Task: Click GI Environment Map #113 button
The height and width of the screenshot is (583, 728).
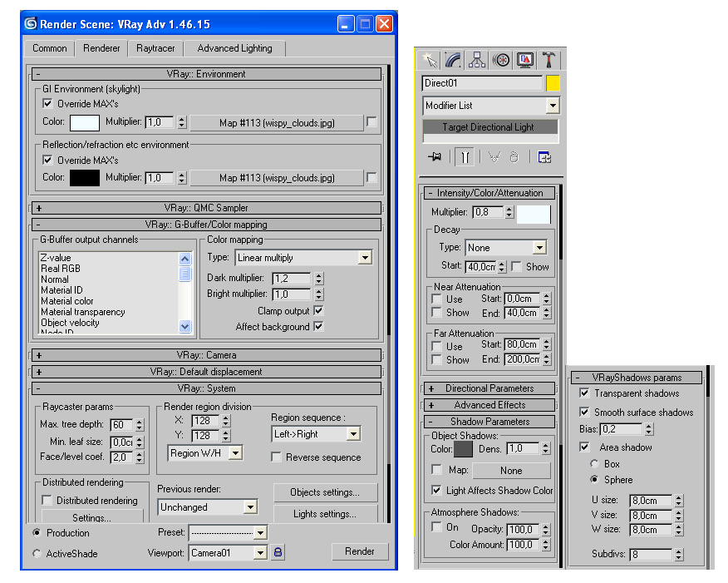Action: pos(277,122)
